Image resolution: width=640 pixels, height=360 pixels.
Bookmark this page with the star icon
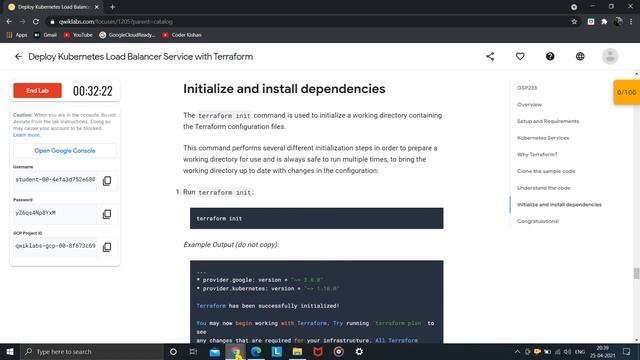(574, 22)
